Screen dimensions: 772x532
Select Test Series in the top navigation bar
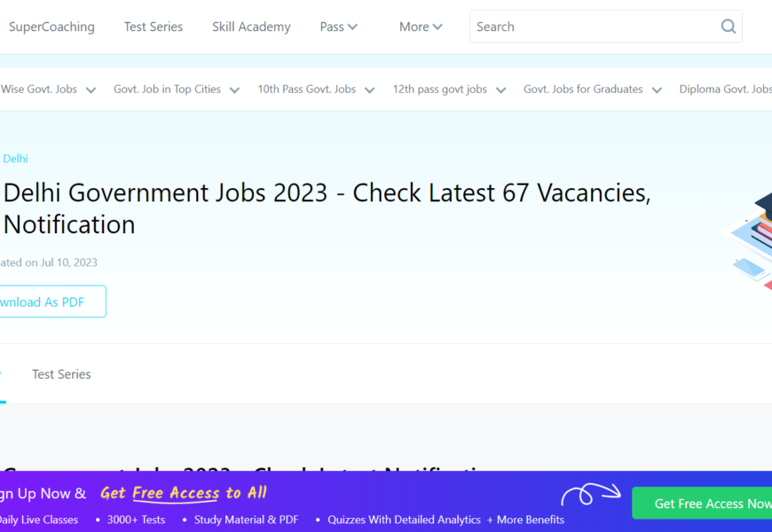point(154,27)
